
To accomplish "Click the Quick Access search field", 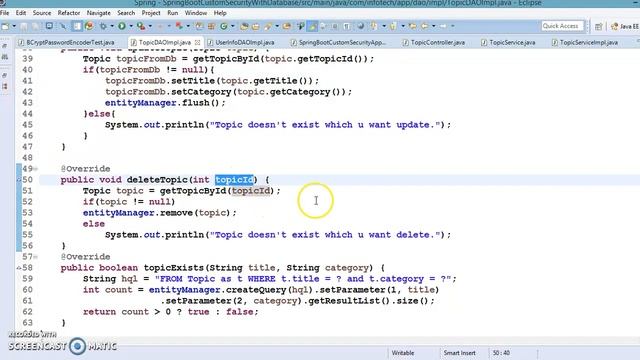I will pos(562,26).
